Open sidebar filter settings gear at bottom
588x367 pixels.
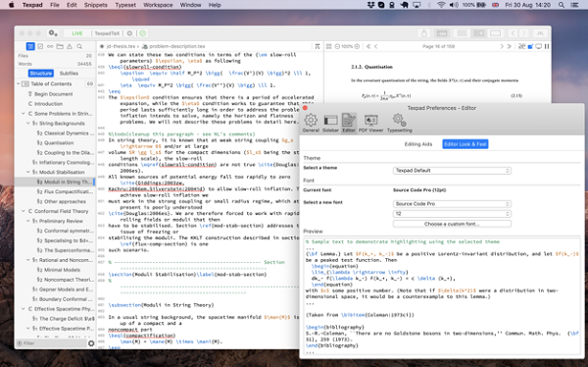(x=91, y=343)
